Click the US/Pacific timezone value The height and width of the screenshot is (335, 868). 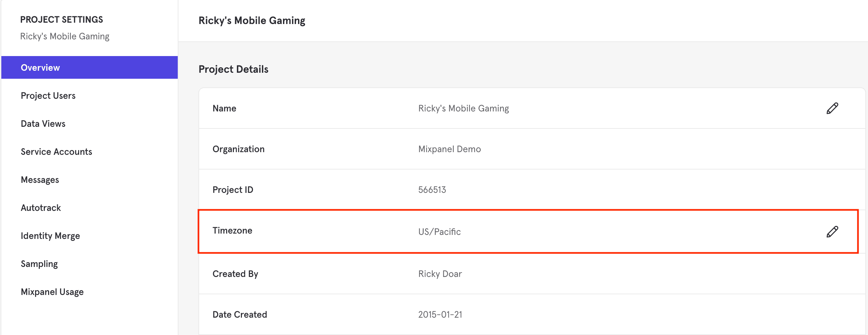click(439, 232)
